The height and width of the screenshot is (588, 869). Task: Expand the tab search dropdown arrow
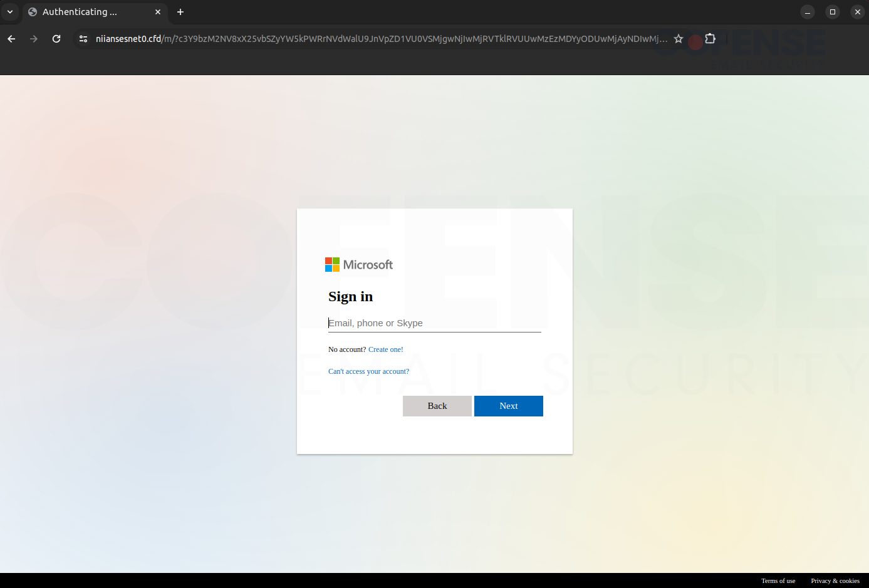pos(10,12)
